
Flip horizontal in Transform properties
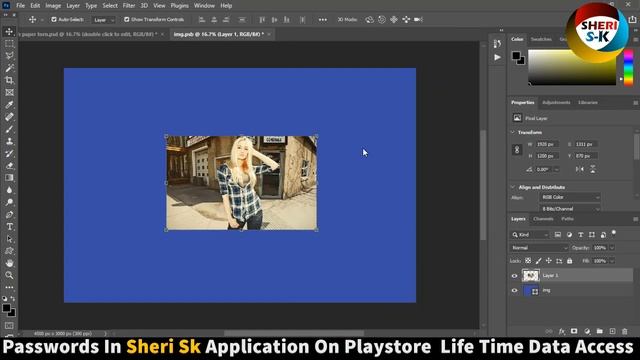click(580, 169)
